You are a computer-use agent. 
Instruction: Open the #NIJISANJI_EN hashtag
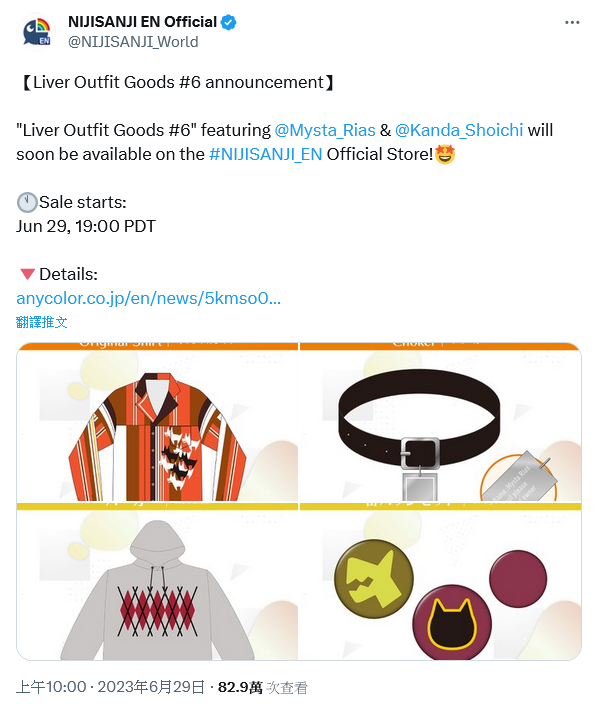266,154
